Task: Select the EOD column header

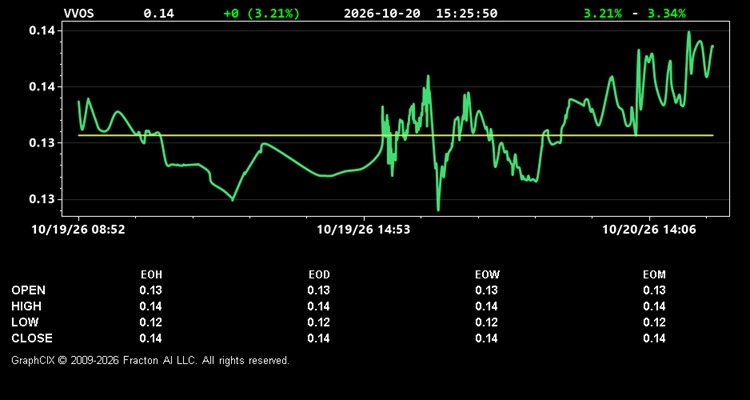Action: pos(319,275)
